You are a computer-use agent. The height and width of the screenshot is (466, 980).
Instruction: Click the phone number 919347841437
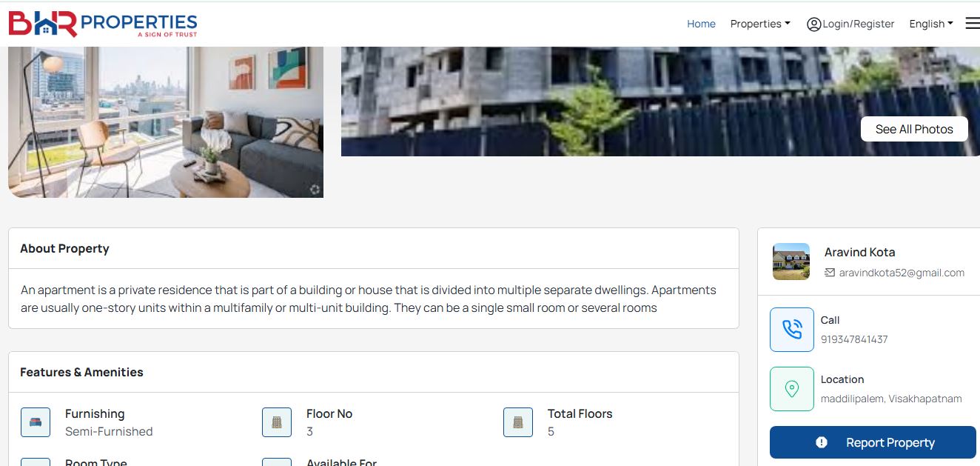[x=854, y=339]
